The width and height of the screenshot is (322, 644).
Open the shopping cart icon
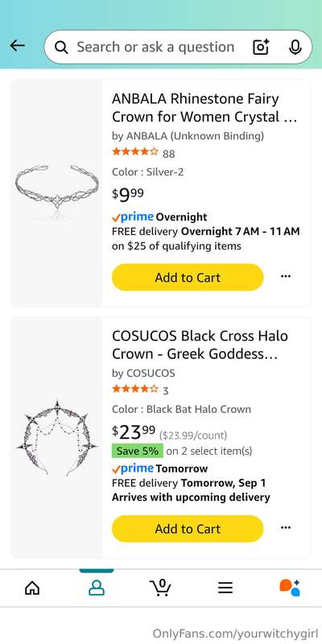[x=160, y=588]
